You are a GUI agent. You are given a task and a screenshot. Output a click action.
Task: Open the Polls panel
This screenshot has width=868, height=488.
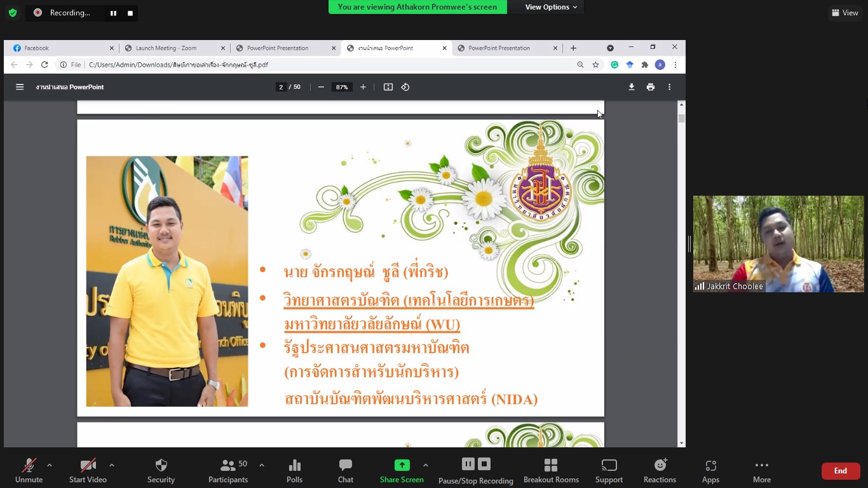[x=294, y=471]
